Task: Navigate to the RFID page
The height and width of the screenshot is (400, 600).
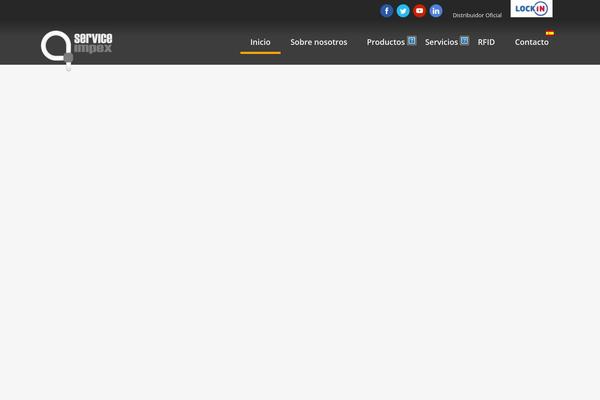Action: coord(486,42)
